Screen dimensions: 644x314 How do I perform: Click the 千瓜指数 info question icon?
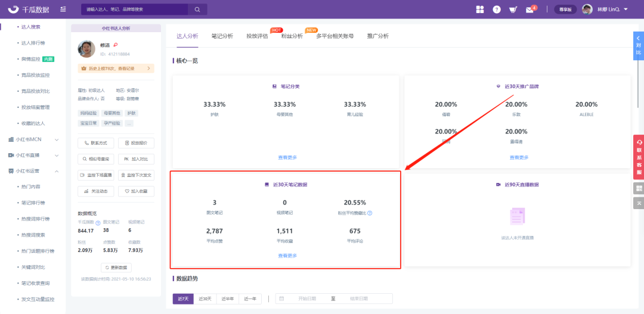click(98, 222)
